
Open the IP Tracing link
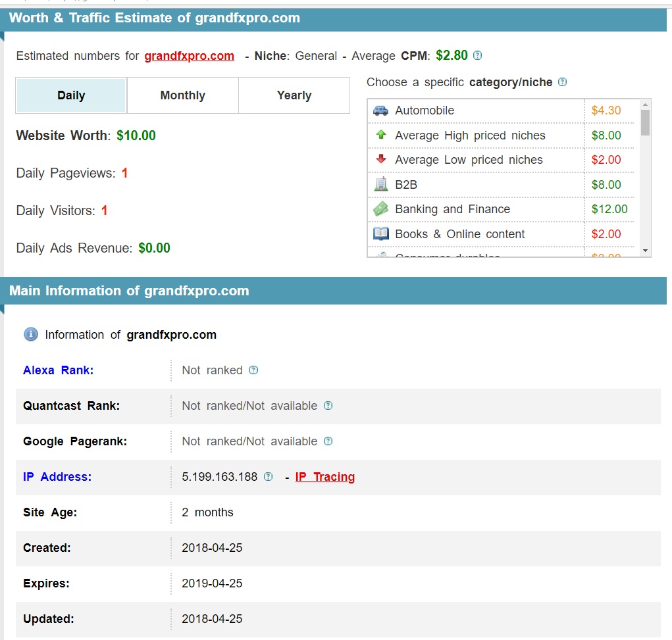click(325, 478)
